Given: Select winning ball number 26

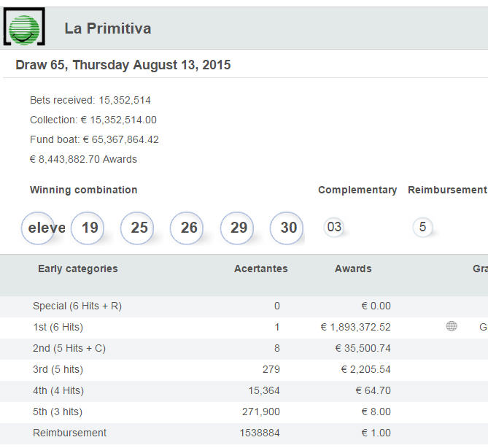Looking at the screenshot, I should [x=187, y=228].
